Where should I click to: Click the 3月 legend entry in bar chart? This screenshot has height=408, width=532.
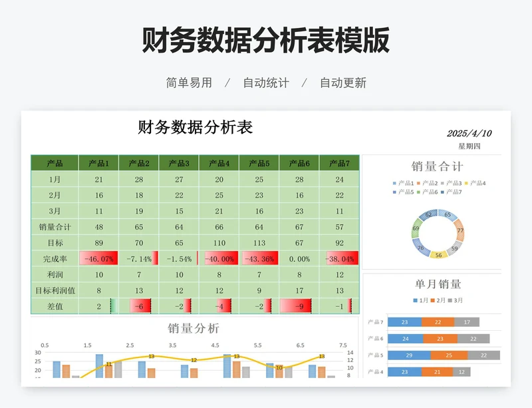[x=456, y=300]
